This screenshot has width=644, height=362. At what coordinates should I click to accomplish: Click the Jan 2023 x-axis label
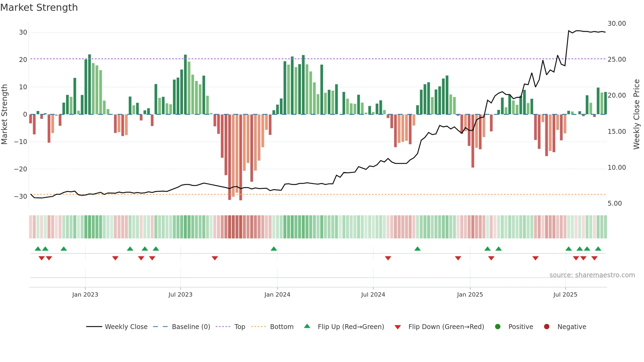coord(85,294)
